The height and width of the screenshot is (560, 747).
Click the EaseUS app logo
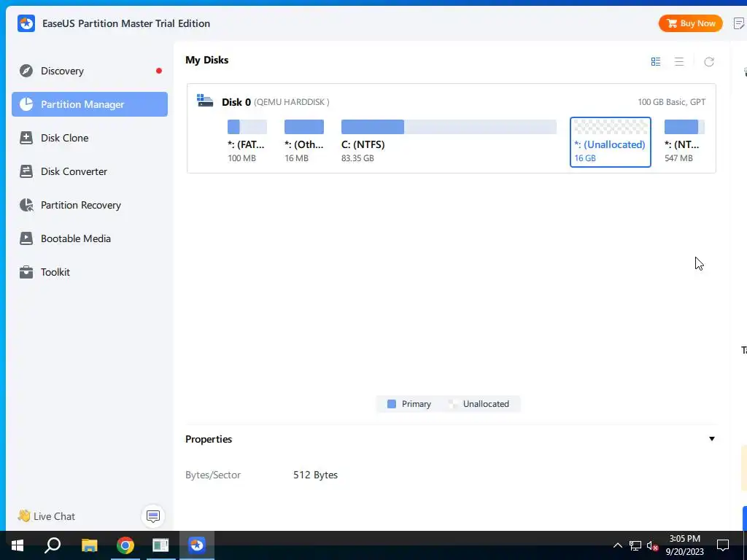pyautogui.click(x=26, y=23)
